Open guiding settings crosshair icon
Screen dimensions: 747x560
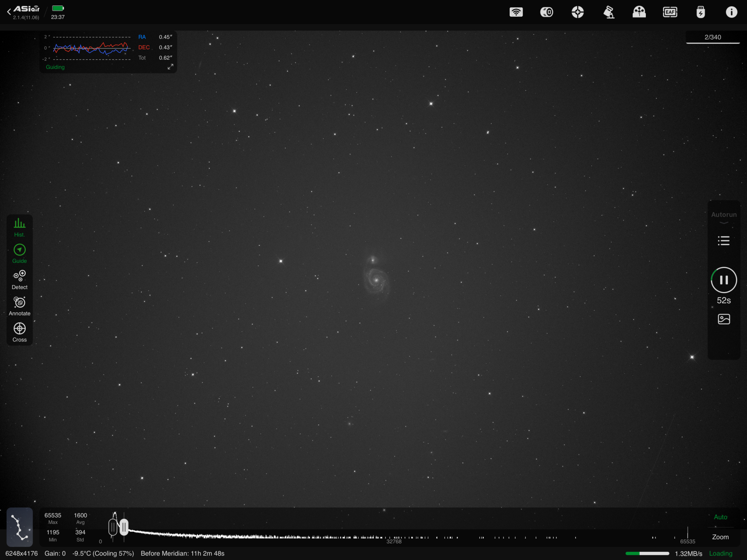[578, 12]
